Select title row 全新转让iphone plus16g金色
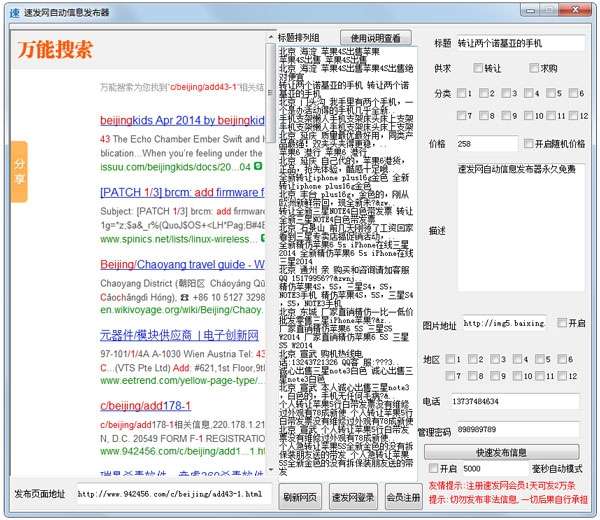 [x=344, y=182]
